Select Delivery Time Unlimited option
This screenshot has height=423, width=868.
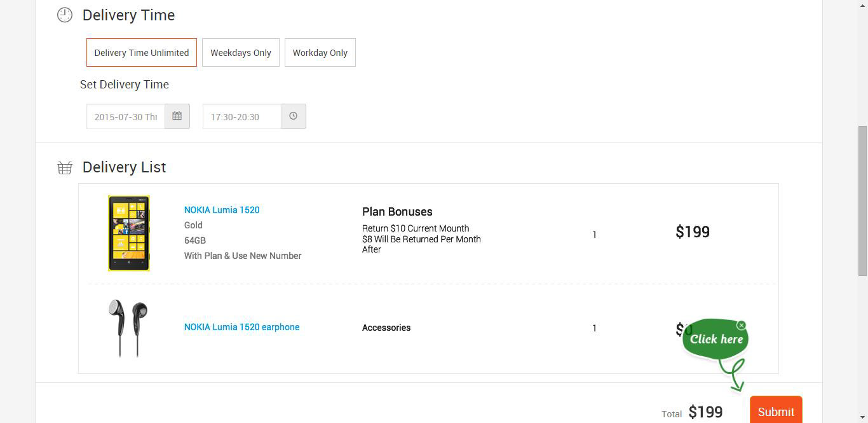pos(142,53)
